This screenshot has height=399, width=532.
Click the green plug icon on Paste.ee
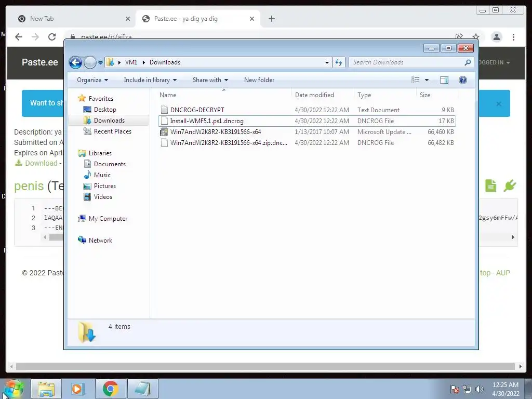(510, 185)
